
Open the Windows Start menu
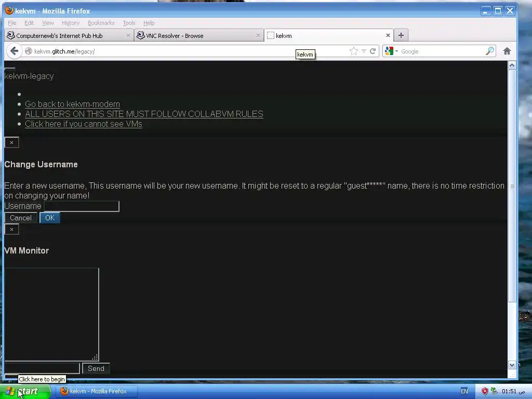25,391
